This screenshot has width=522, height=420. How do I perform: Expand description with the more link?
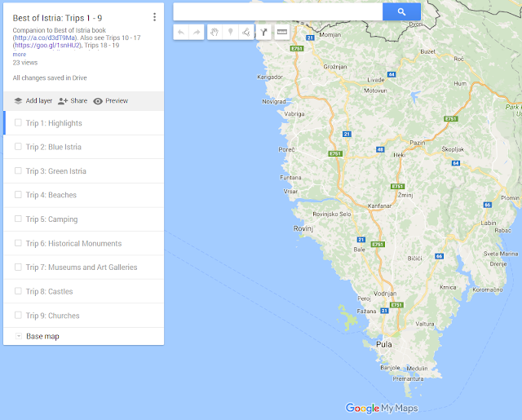click(x=20, y=55)
